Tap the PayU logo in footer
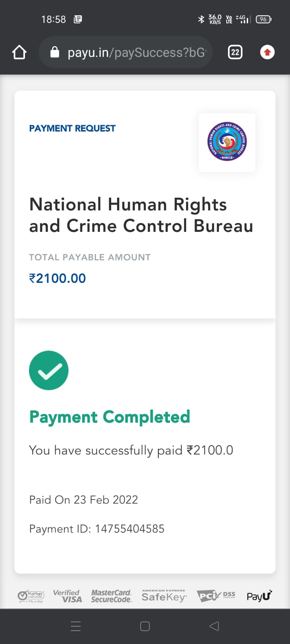The height and width of the screenshot is (644, 290). click(x=259, y=596)
